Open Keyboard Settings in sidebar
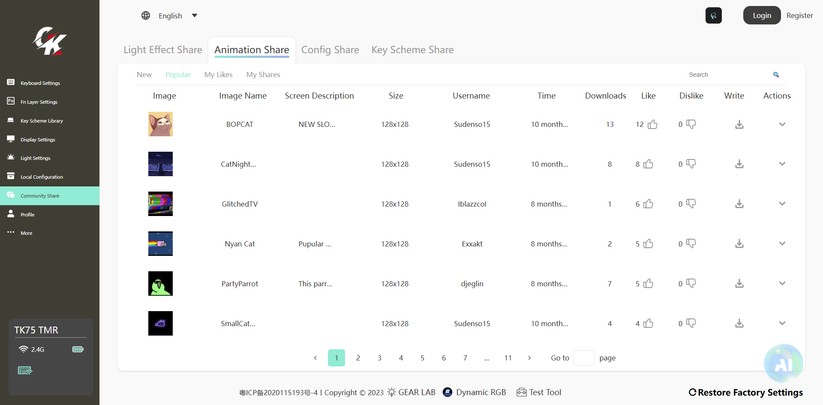Image resolution: width=823 pixels, height=405 pixels. pos(49,83)
